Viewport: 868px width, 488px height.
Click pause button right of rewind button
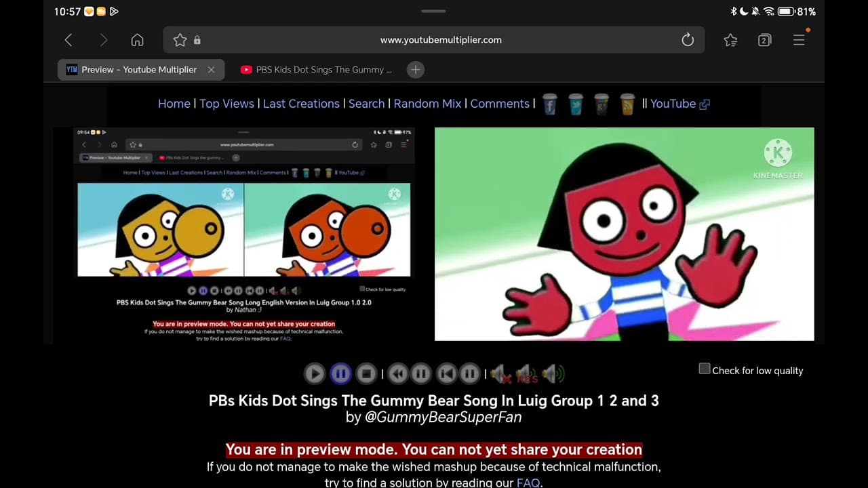(x=421, y=373)
